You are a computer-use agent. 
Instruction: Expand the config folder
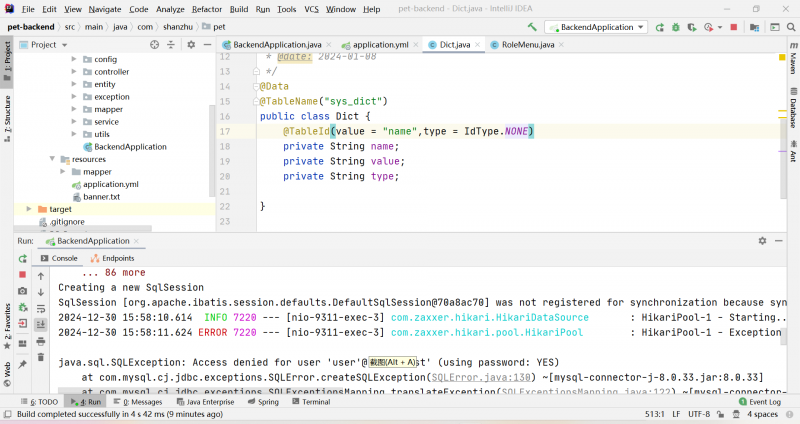pyautogui.click(x=74, y=59)
